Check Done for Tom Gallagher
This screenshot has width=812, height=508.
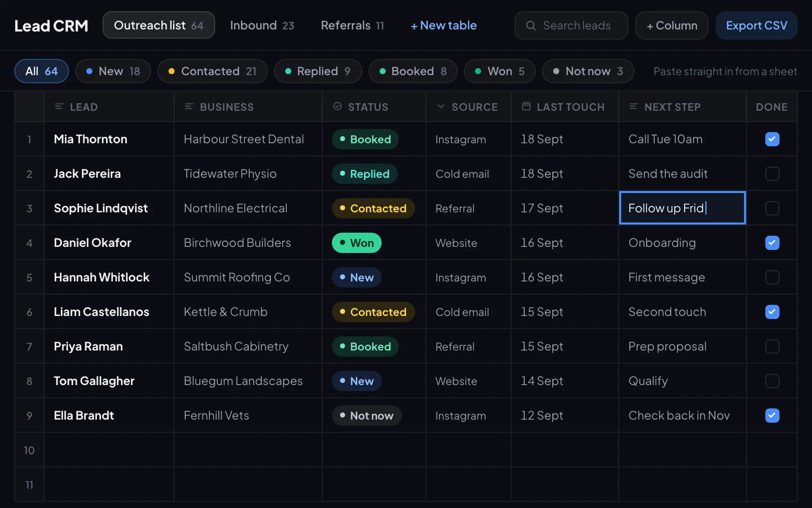[772, 381]
